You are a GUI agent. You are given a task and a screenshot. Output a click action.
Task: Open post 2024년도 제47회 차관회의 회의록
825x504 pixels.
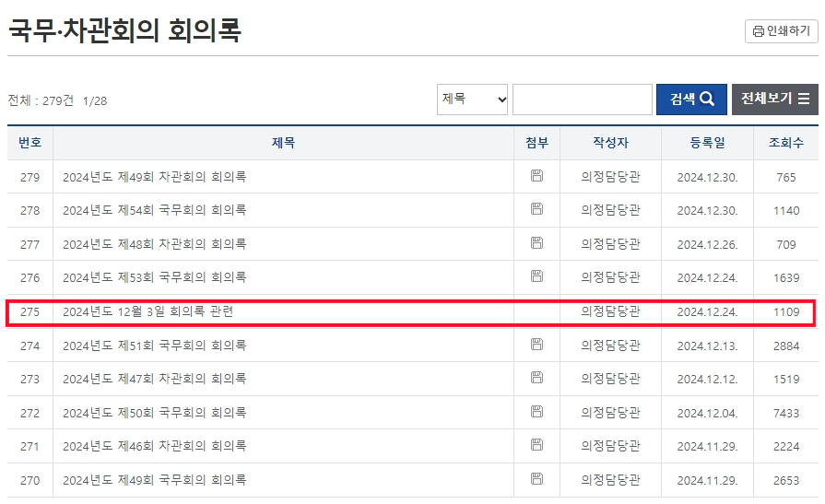point(155,379)
